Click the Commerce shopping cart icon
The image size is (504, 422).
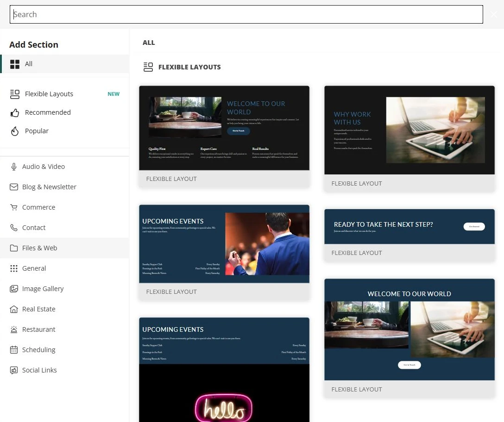pos(14,207)
